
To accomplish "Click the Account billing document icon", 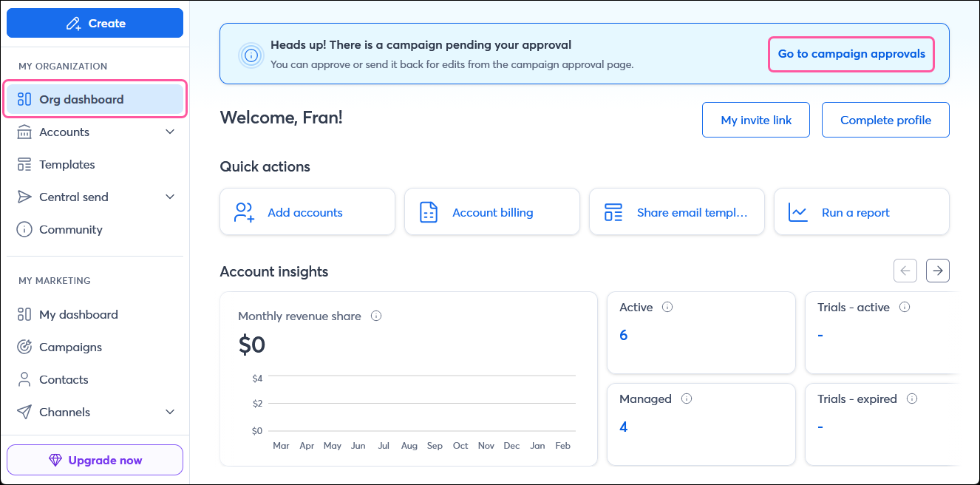I will point(428,211).
